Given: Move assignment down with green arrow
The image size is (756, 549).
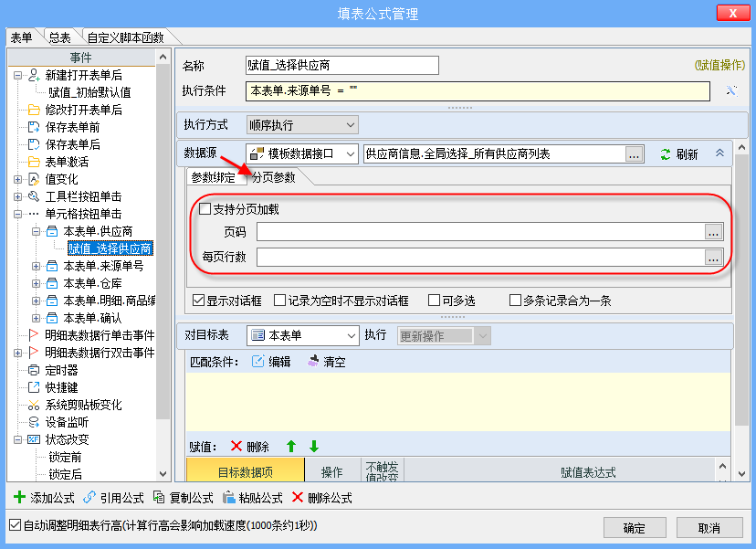Looking at the screenshot, I should [x=314, y=447].
